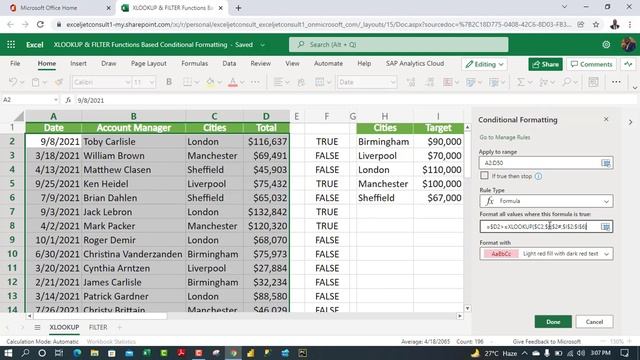This screenshot has width=640, height=360.
Task: Click the Borders icon
Action: click(187, 82)
